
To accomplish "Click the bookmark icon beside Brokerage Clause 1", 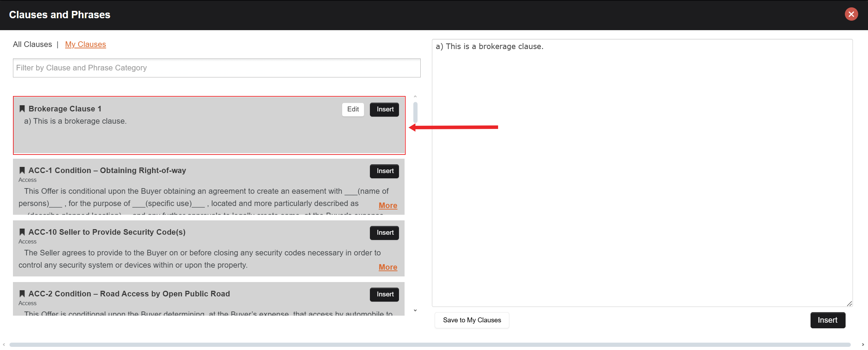I will pyautogui.click(x=22, y=109).
